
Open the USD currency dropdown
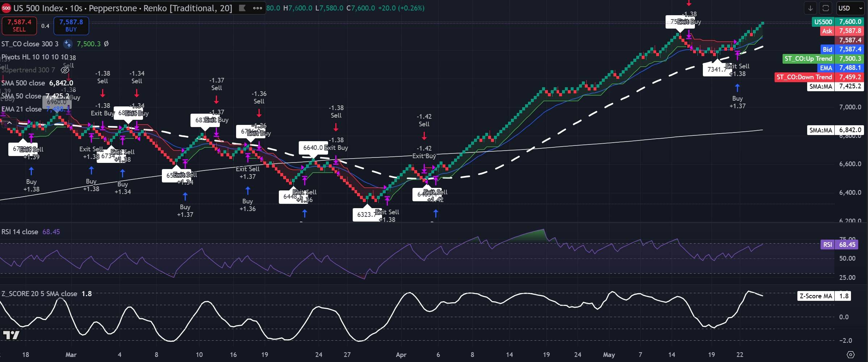coord(850,8)
